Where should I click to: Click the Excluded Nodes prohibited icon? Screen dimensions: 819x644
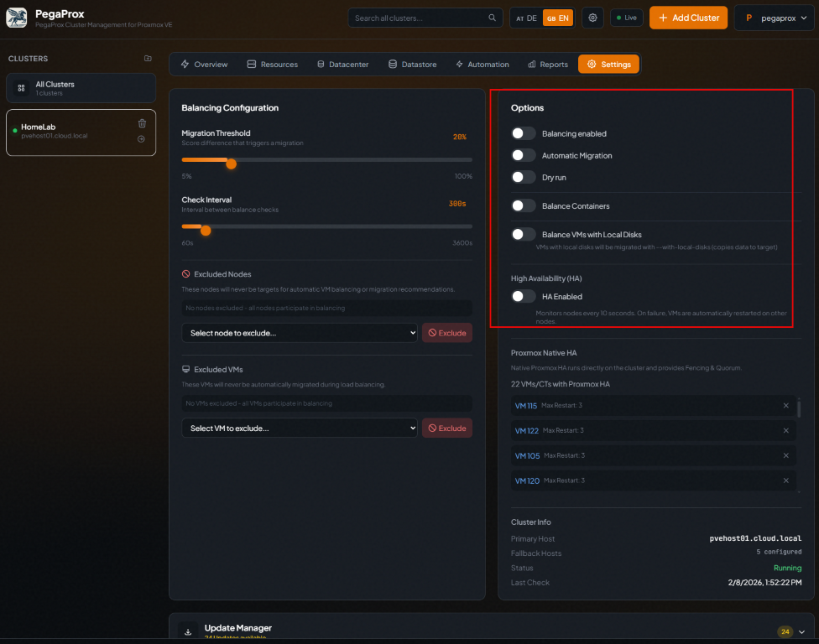[186, 274]
